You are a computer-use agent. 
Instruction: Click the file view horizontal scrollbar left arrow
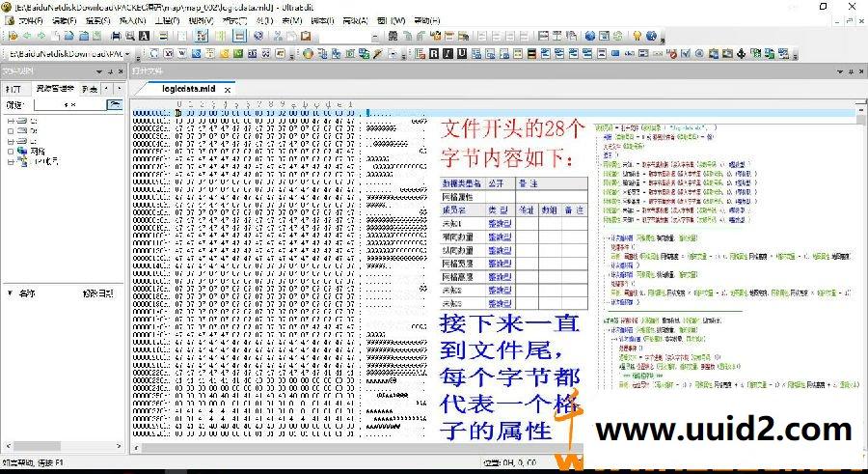(7, 446)
